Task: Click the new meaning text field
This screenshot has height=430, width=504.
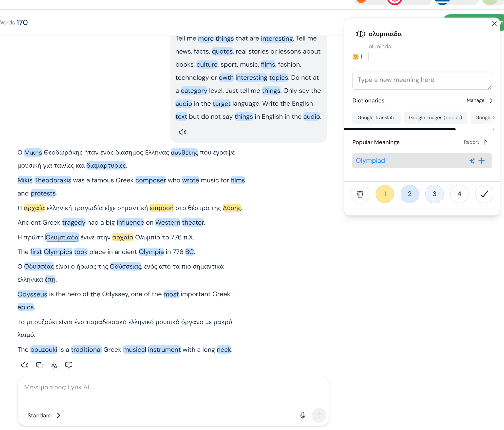Action: click(x=422, y=80)
